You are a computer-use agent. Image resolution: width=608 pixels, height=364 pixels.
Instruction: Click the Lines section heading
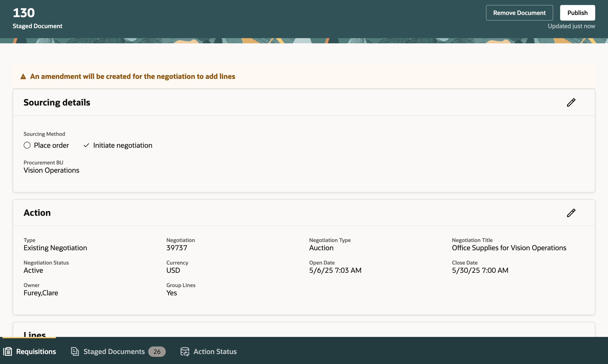(35, 334)
